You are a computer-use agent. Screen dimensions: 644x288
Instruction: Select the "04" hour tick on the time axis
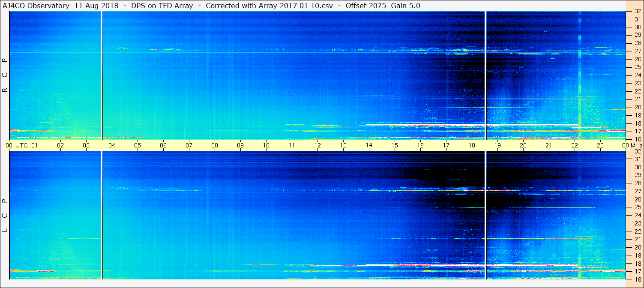112,145
